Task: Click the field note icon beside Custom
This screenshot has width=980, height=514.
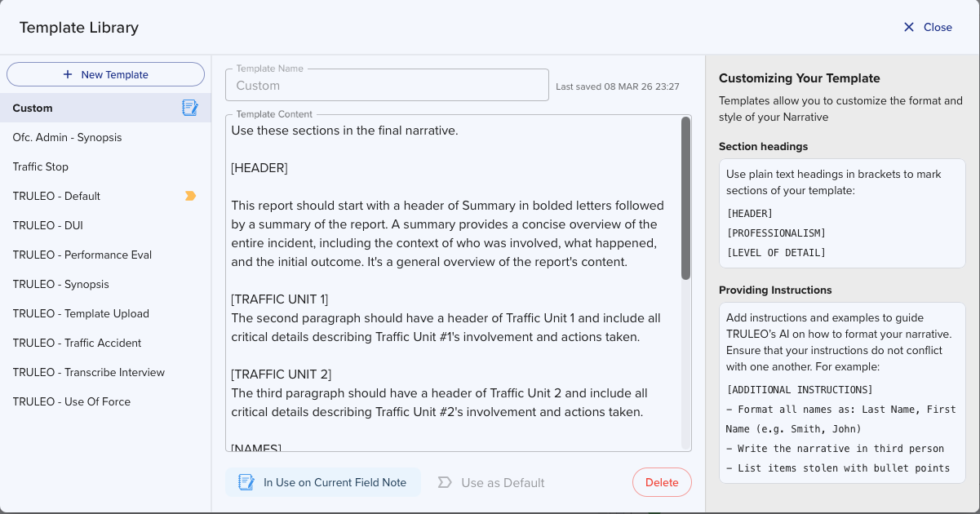Action: (190, 108)
